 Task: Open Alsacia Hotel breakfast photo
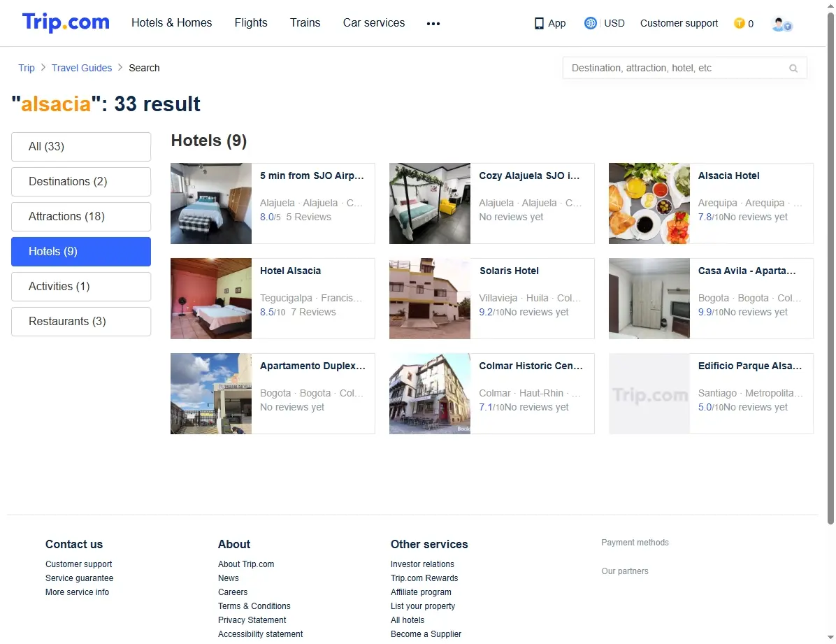click(x=649, y=203)
